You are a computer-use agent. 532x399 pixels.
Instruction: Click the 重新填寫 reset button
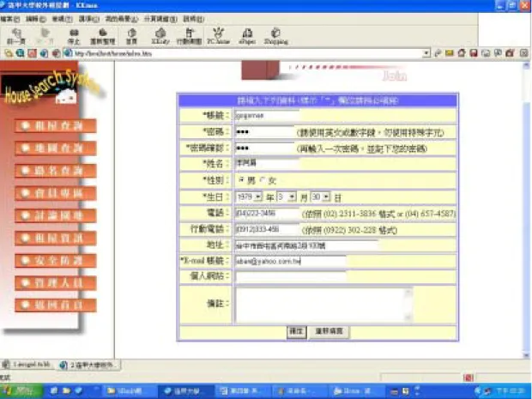[329, 331]
